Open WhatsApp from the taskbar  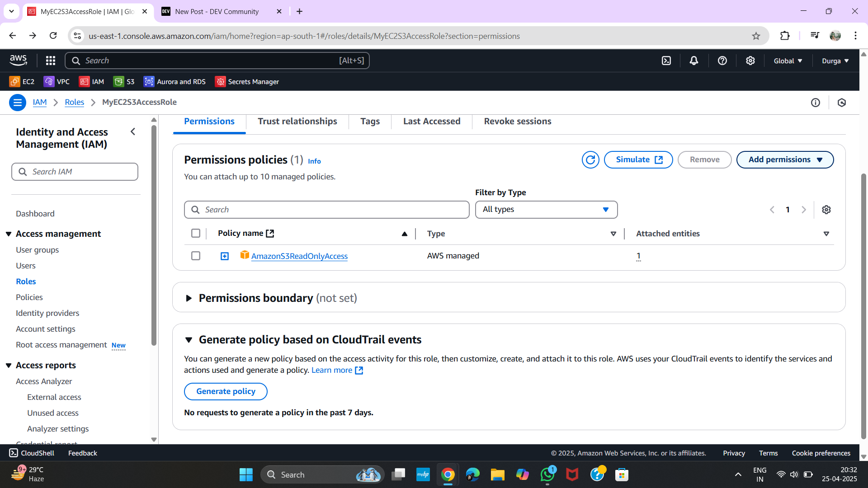547,474
